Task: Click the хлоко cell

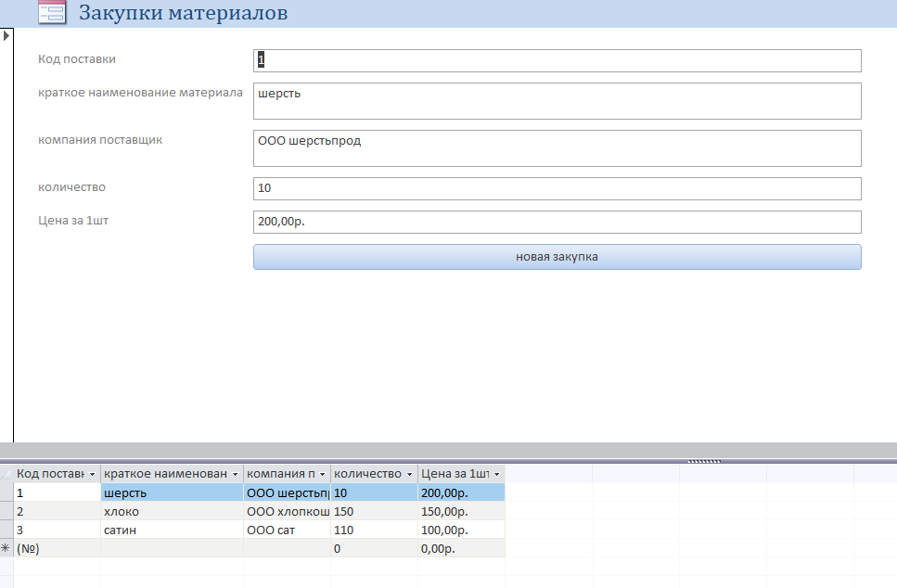Action: (x=173, y=511)
